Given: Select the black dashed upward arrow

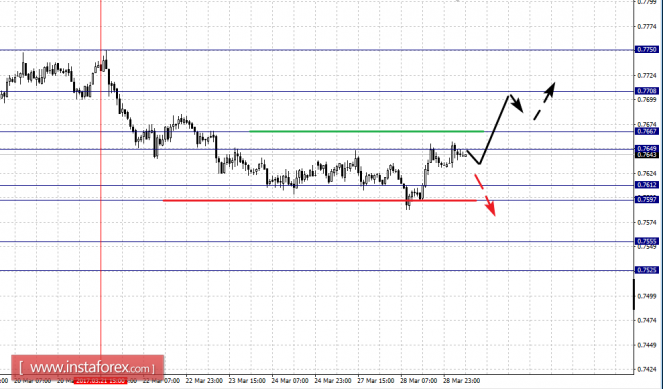Looking at the screenshot, I should (x=544, y=101).
